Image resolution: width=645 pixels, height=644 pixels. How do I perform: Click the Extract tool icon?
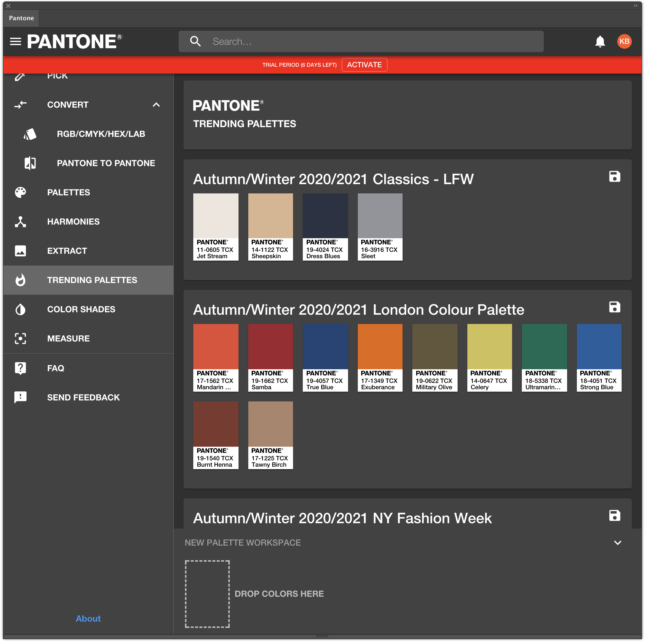(x=21, y=251)
